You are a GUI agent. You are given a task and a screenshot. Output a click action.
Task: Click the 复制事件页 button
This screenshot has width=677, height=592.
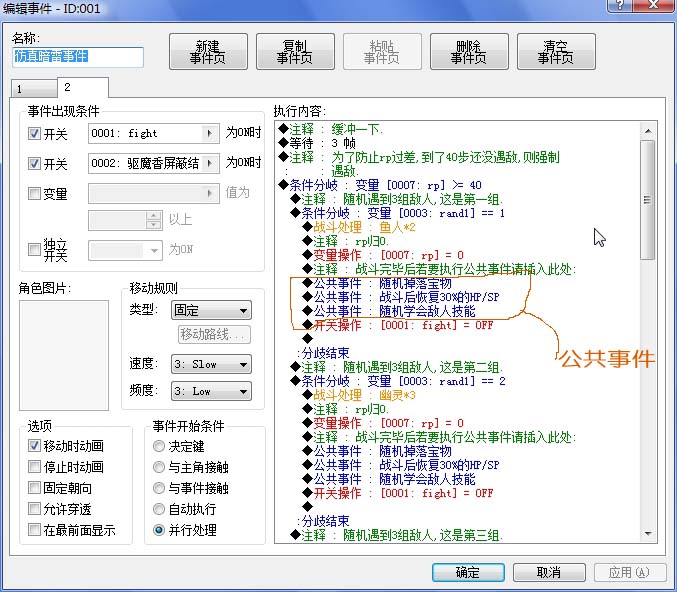pyautogui.click(x=295, y=51)
